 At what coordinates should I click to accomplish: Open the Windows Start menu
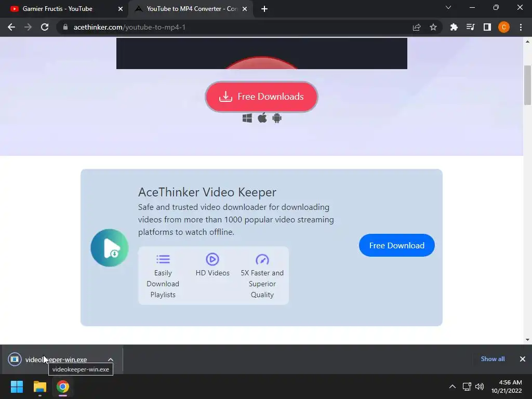(17, 387)
